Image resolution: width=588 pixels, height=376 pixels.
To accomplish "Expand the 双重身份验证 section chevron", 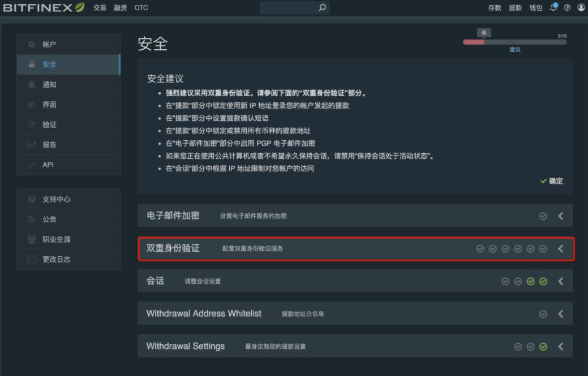I will pyautogui.click(x=561, y=248).
